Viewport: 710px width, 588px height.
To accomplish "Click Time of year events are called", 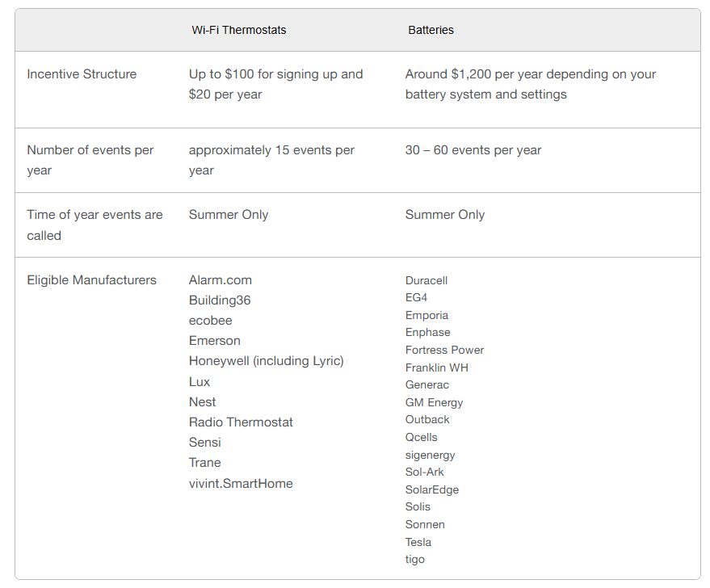I will 95,225.
